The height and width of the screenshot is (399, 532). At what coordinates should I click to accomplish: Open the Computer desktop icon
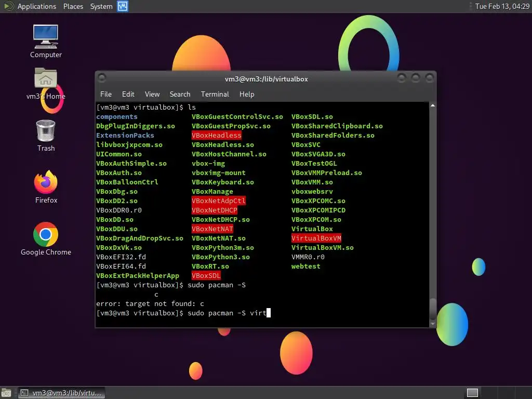point(46,42)
